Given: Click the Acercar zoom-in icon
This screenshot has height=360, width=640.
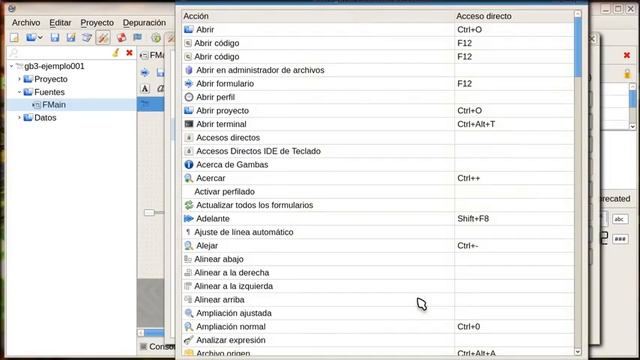Looking at the screenshot, I should 189,178.
